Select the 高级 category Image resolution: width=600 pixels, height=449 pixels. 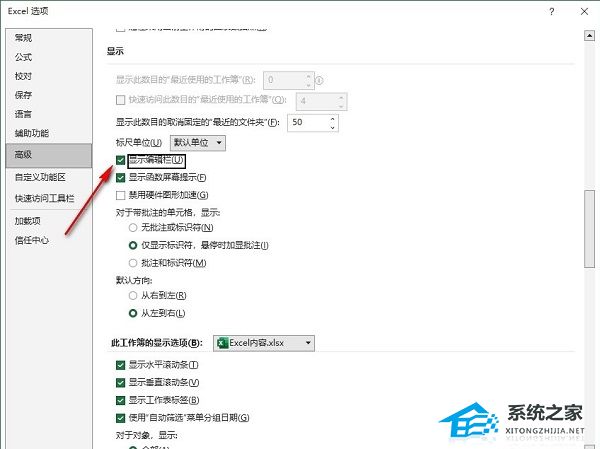[x=49, y=155]
